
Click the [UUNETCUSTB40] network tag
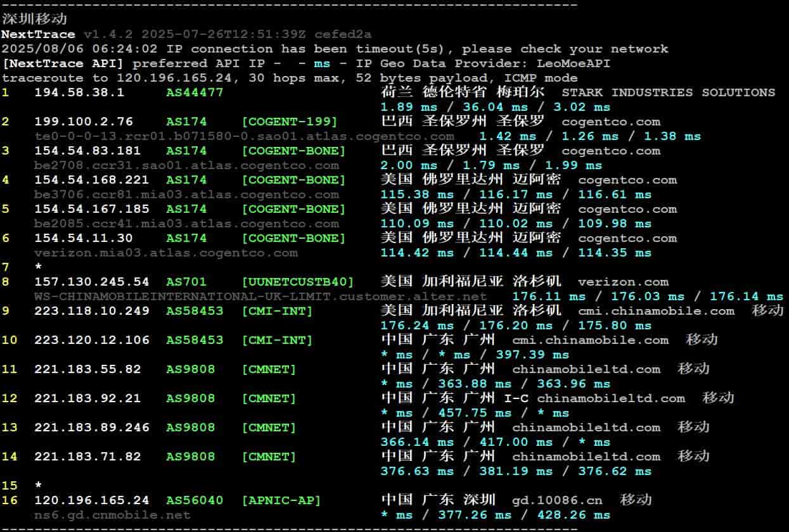[297, 282]
